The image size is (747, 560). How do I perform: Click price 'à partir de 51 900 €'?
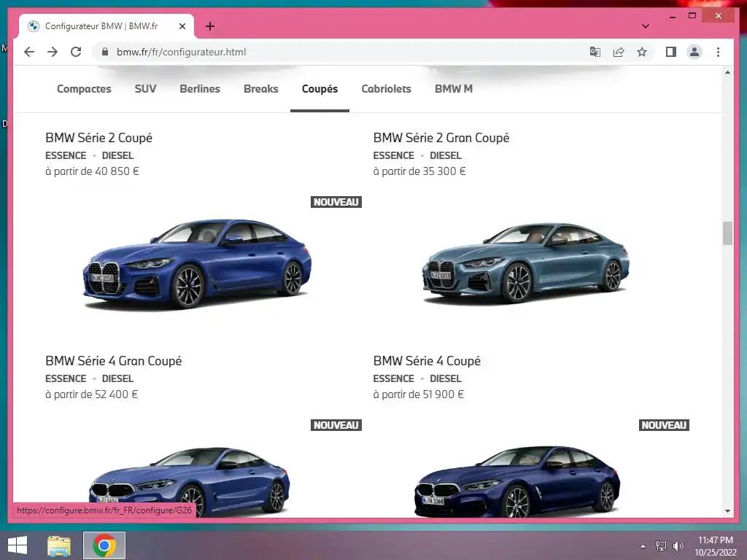pyautogui.click(x=418, y=394)
